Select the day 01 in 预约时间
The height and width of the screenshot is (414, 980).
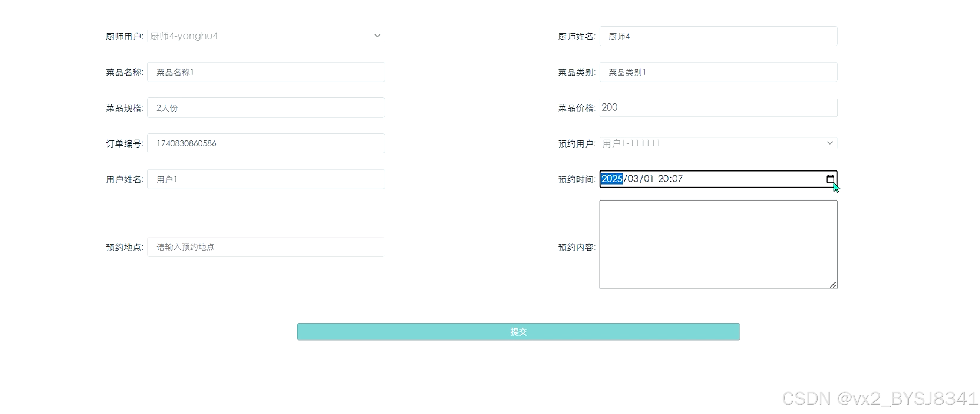coord(649,179)
